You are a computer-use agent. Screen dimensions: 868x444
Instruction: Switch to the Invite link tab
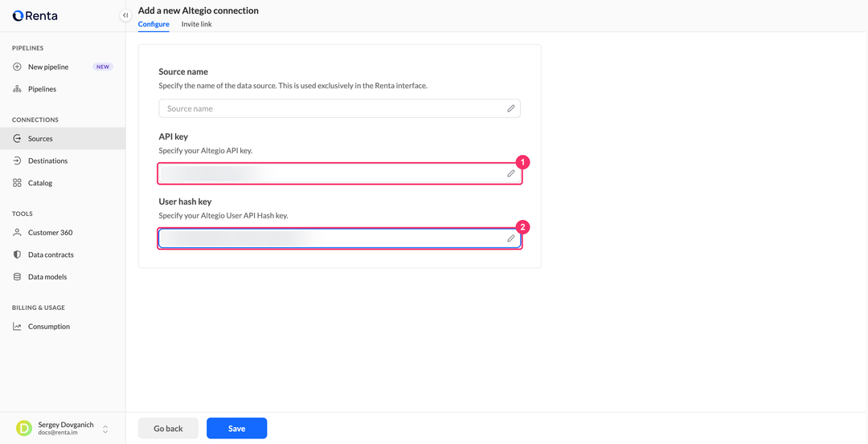pyautogui.click(x=197, y=24)
